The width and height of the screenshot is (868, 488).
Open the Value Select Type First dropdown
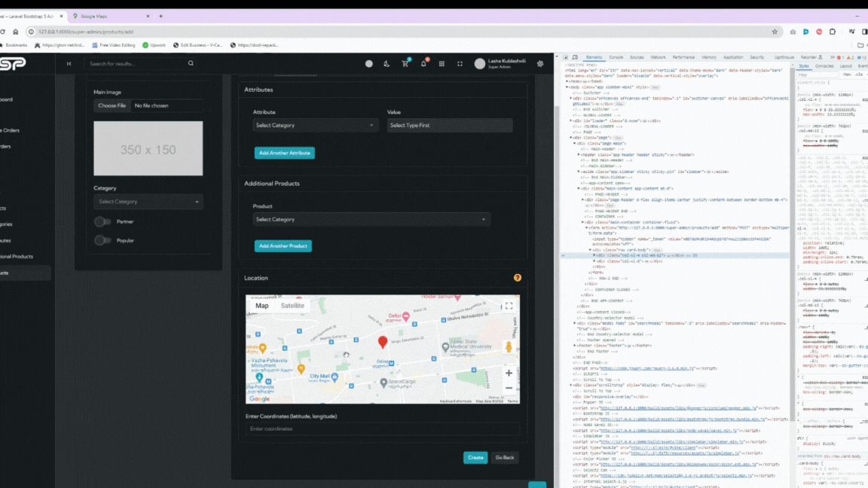(x=450, y=125)
